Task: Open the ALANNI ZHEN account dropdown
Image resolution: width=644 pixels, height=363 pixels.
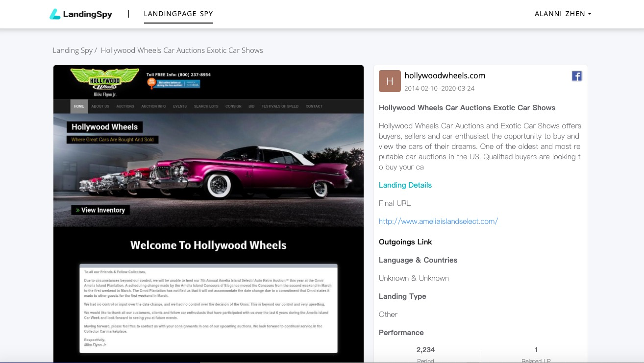Action: [563, 14]
